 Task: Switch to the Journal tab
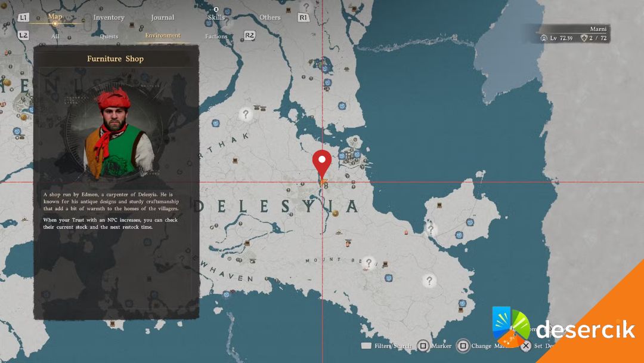click(162, 17)
